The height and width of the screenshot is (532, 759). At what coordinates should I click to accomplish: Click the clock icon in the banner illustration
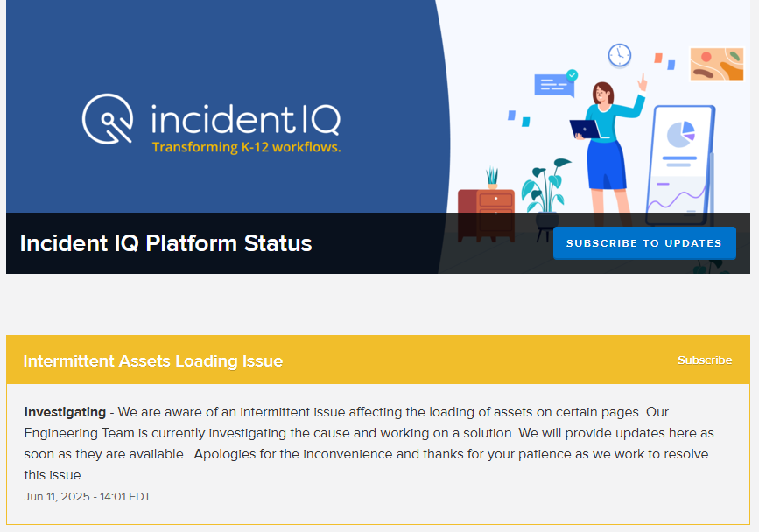pos(620,55)
